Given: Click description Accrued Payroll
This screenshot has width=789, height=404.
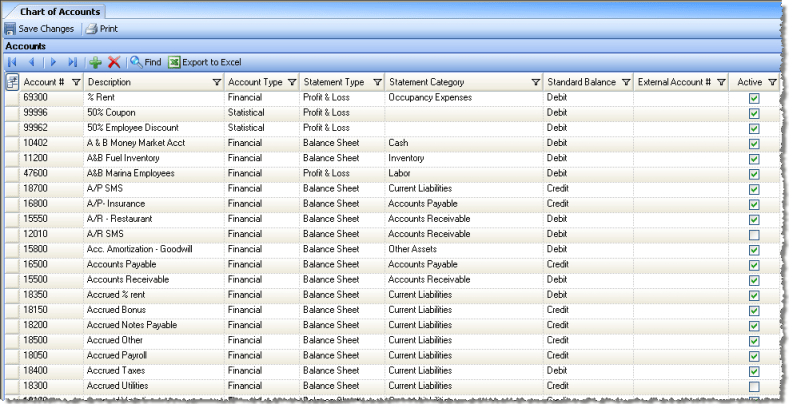Looking at the screenshot, I should pos(117,355).
